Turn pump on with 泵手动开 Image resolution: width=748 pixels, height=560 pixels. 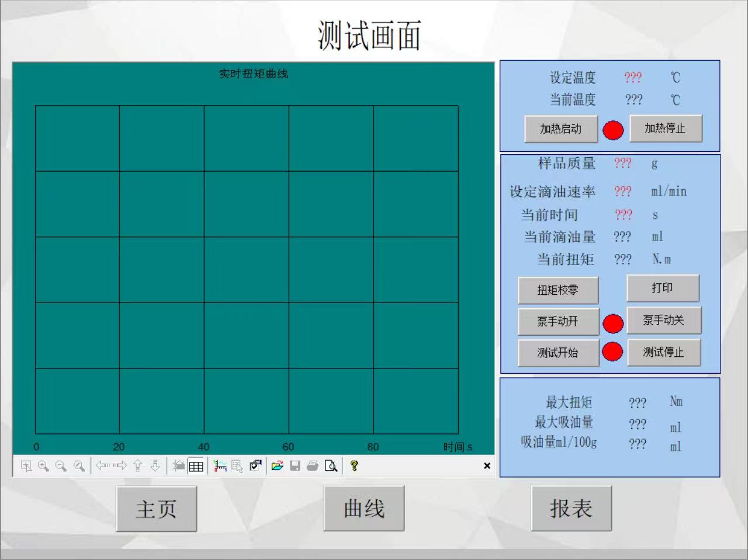click(558, 322)
